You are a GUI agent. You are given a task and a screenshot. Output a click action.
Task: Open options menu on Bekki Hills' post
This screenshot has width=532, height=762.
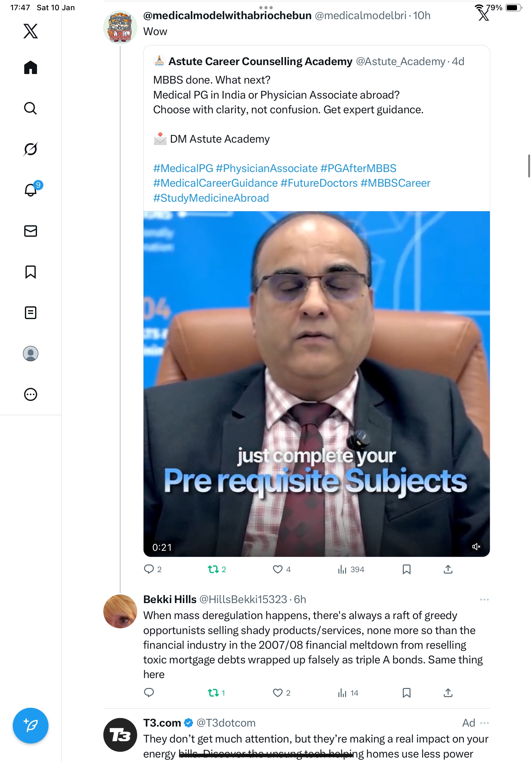484,599
